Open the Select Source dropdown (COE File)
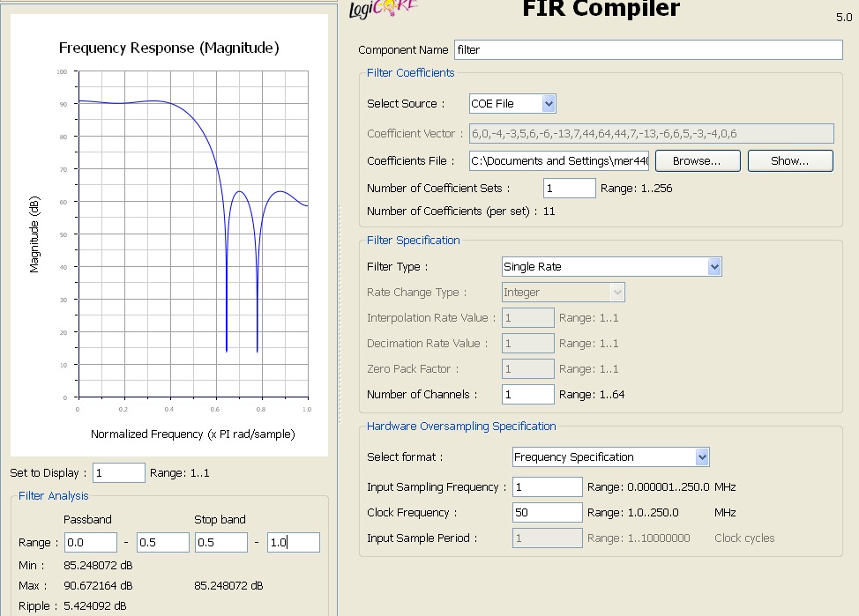This screenshot has height=616, width=859. (512, 103)
